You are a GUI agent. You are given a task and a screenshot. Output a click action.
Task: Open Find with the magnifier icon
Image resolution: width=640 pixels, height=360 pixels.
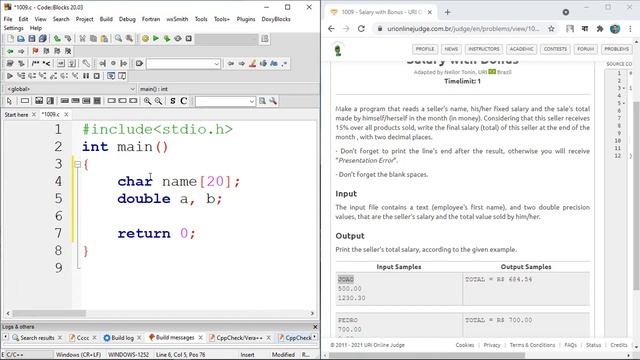click(118, 38)
